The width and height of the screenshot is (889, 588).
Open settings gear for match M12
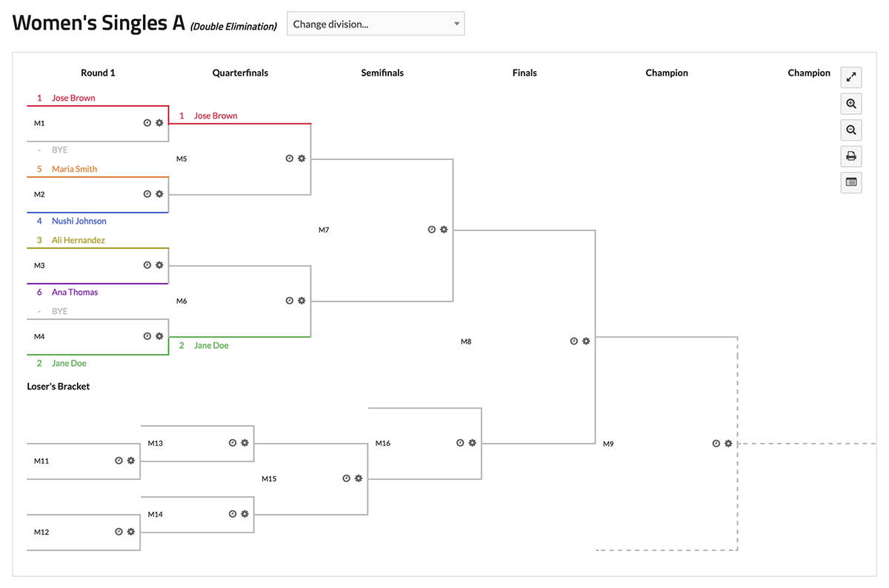[131, 532]
